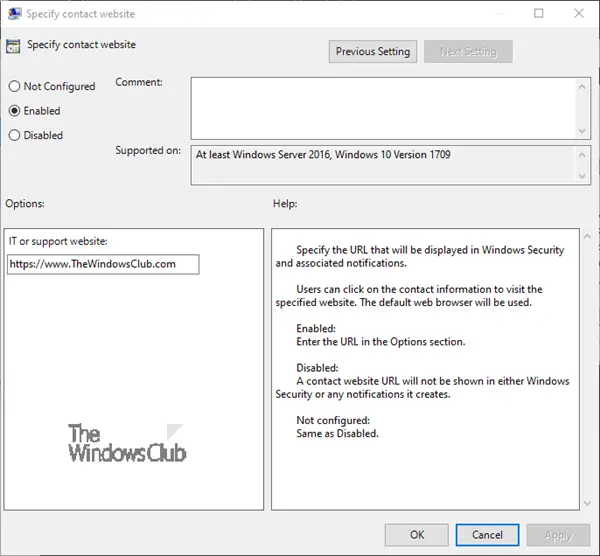
Task: Maximize the dialog window
Action: [x=538, y=13]
